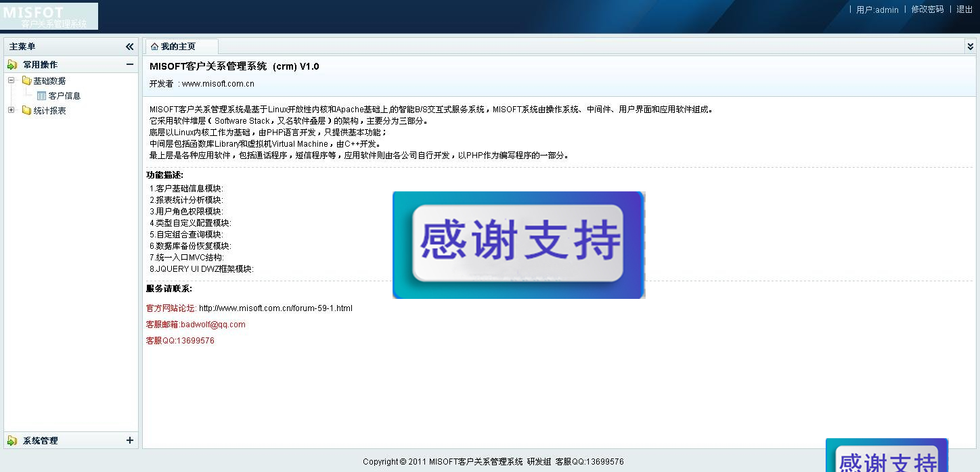Open the 常用操作 accordion header
This screenshot has width=980, height=472.
71,65
